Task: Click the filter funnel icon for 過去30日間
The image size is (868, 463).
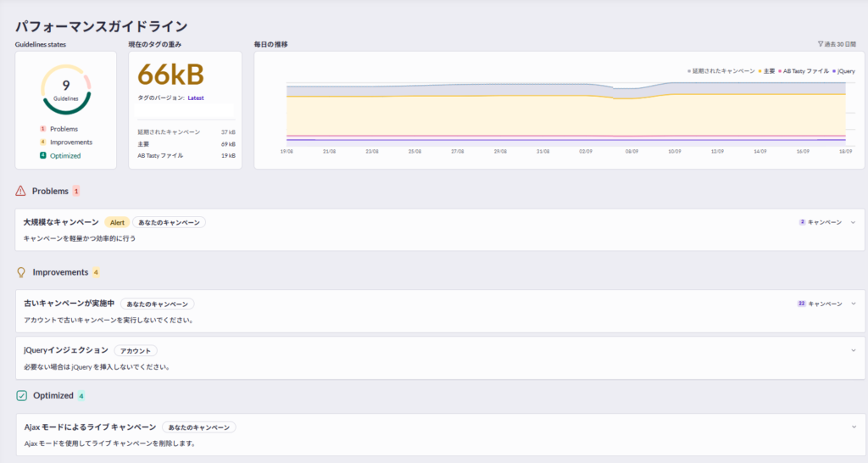Action: pos(821,44)
